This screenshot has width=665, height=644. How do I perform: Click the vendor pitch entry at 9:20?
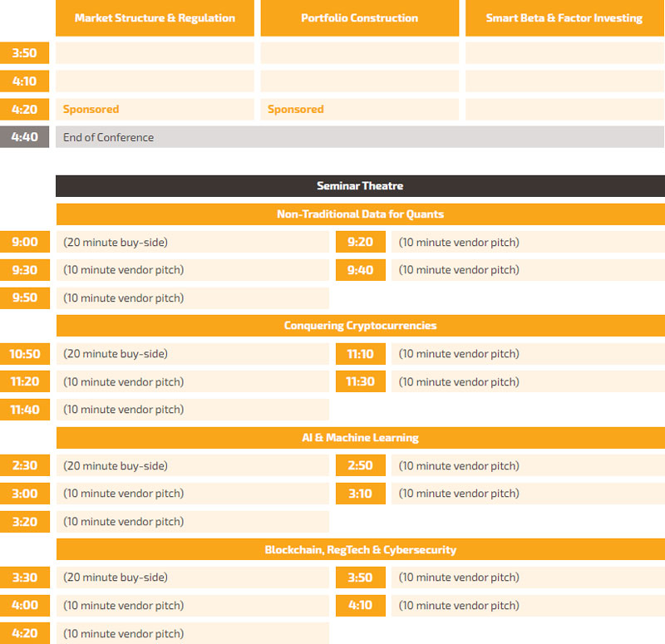tap(528, 242)
